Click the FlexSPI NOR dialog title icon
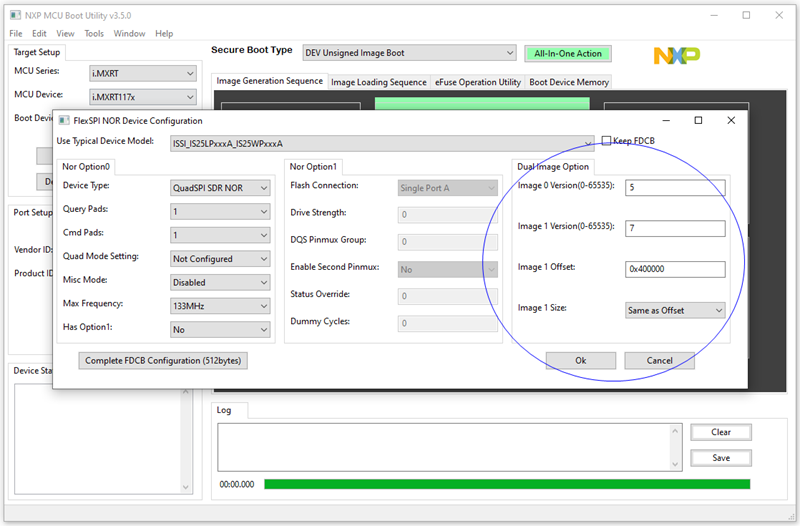Image resolution: width=800 pixels, height=526 pixels. pos(64,120)
